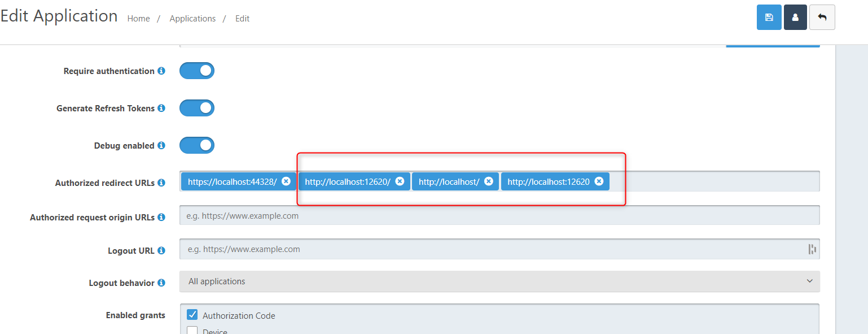Disable the Generate Refresh Tokens switch

point(197,108)
